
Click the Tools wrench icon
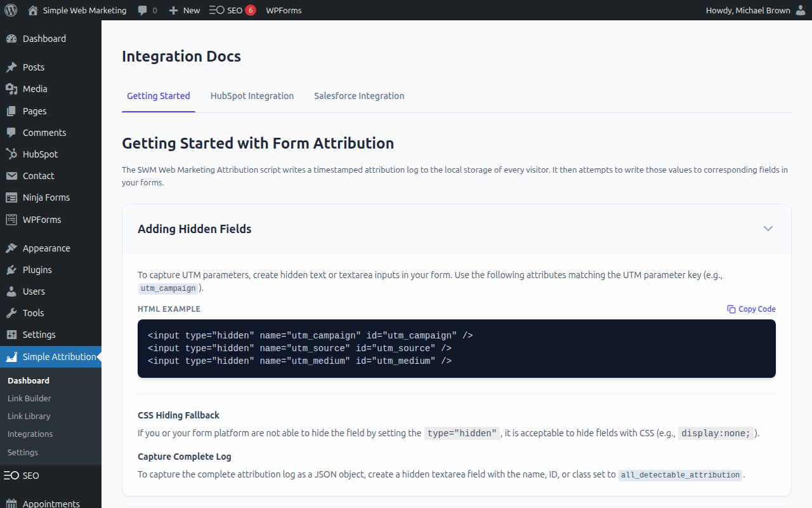pos(11,313)
